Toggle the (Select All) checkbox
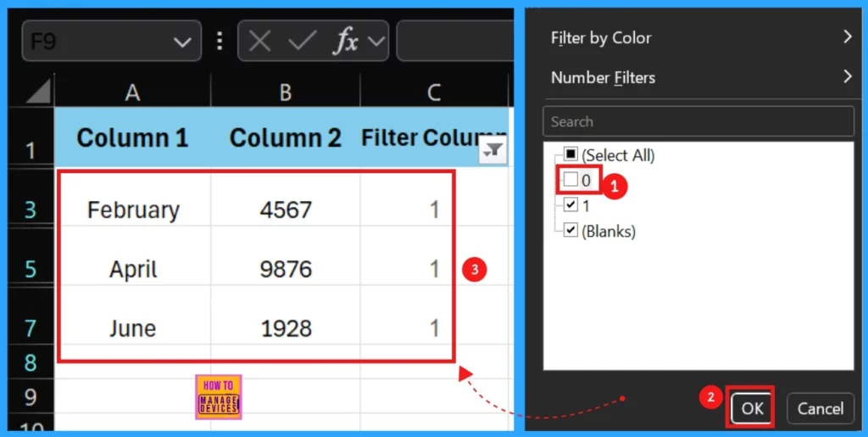 point(570,154)
